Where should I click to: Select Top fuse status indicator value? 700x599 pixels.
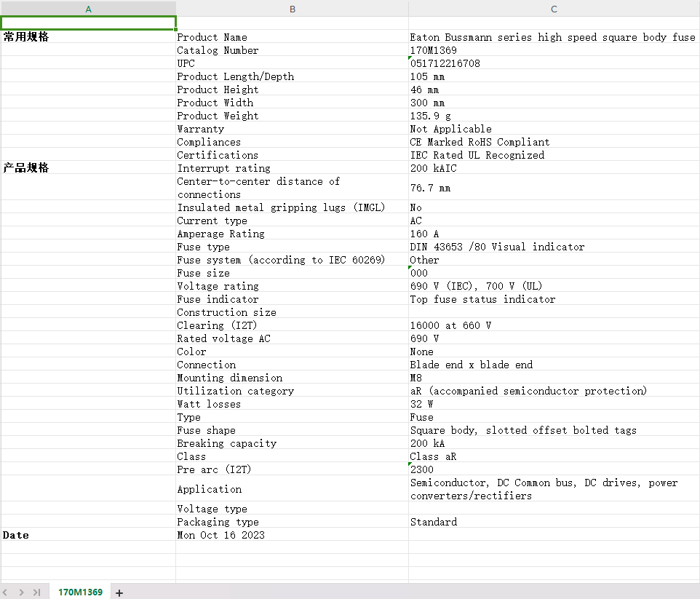(554, 299)
